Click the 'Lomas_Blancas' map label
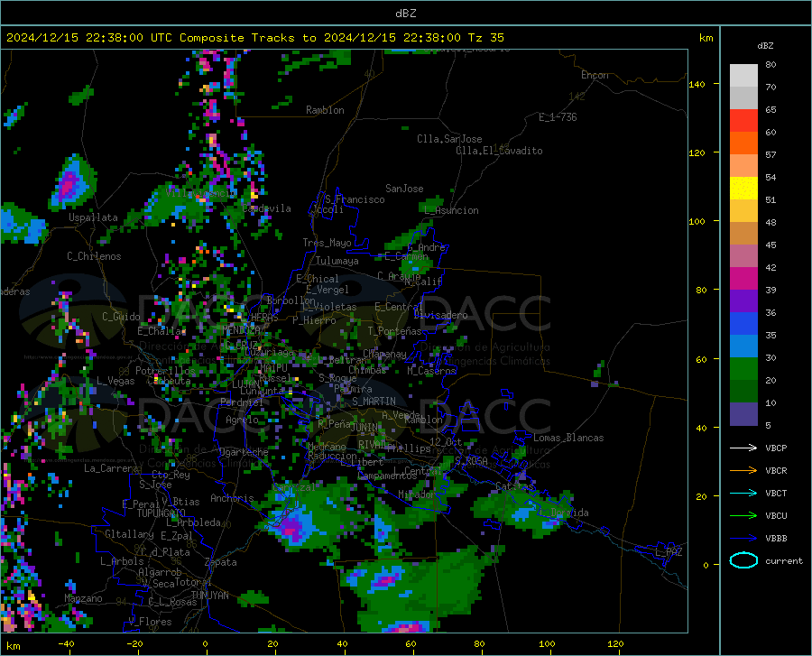This screenshot has width=812, height=656. [568, 438]
